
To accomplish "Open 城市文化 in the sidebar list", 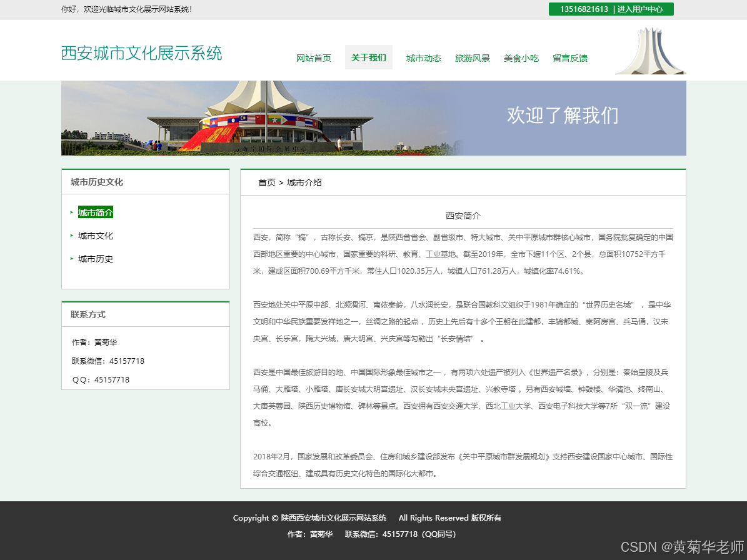I will (95, 236).
